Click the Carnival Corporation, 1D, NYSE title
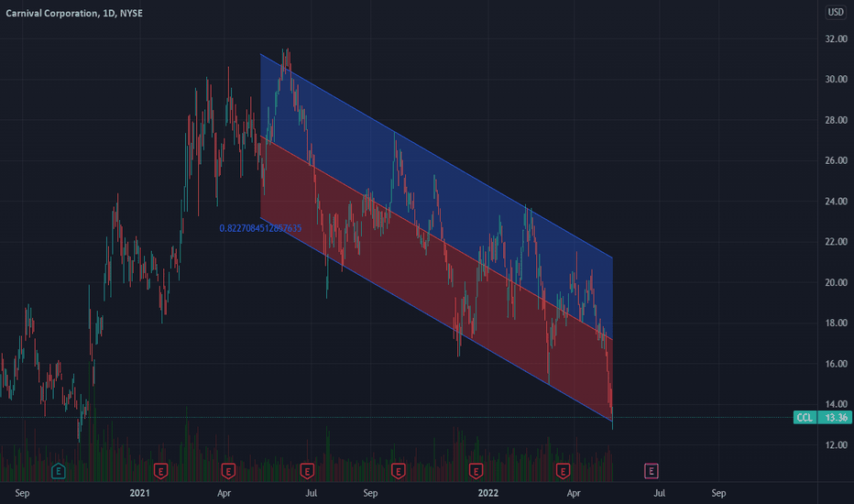The height and width of the screenshot is (504, 854). coord(74,13)
